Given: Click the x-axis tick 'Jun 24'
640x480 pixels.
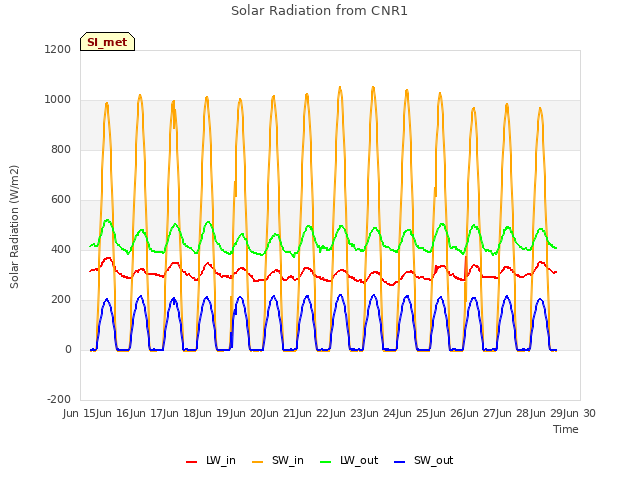Looking at the screenshot, I should [380, 413].
